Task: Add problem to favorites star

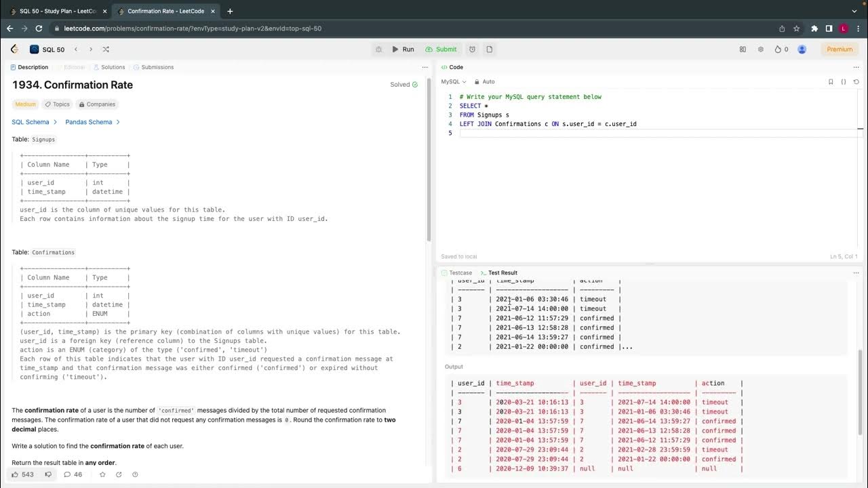Action: tap(102, 474)
